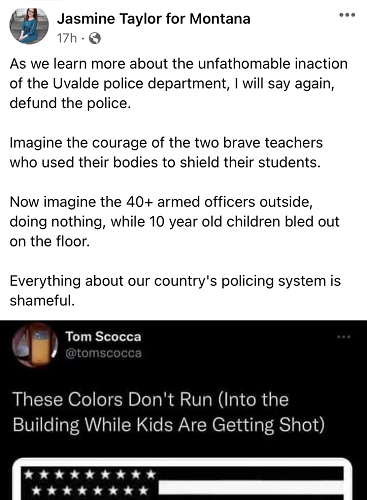This screenshot has height=500, width=367.
Task: Visit the Jasmine Taylor for Montana page
Action: (154, 19)
